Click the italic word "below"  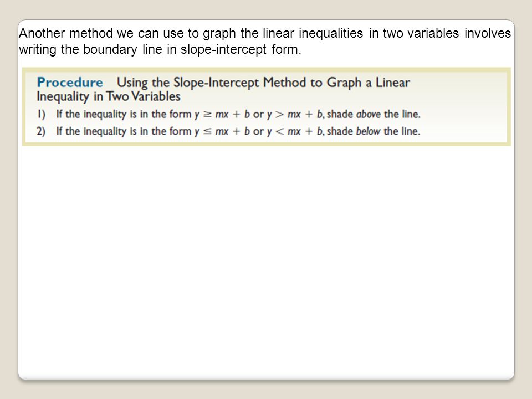click(368, 131)
